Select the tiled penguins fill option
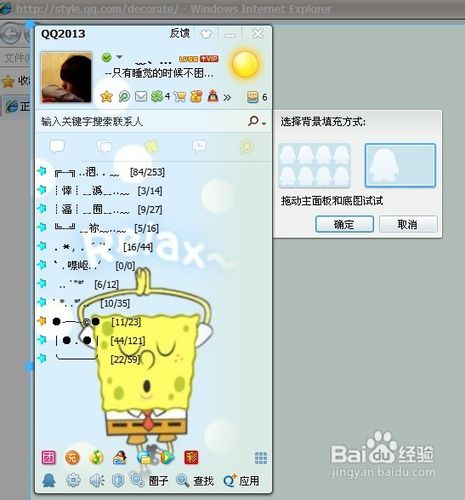465x500 pixels. click(x=314, y=165)
